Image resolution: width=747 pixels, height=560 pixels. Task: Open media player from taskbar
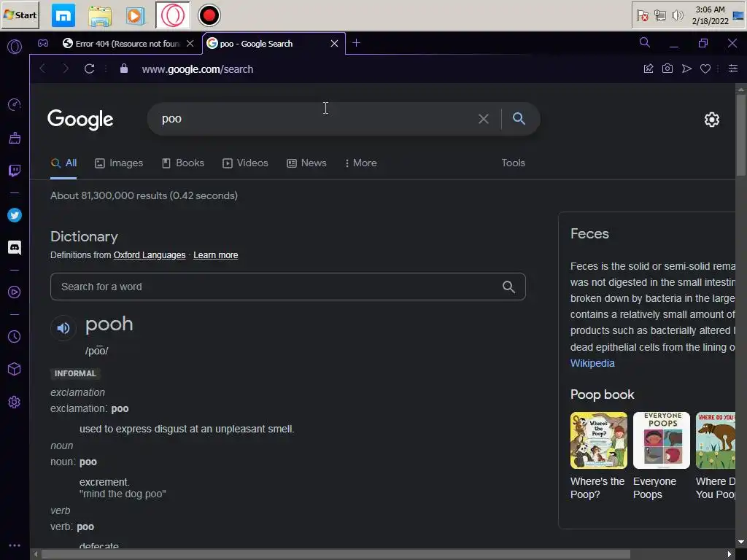tap(135, 15)
